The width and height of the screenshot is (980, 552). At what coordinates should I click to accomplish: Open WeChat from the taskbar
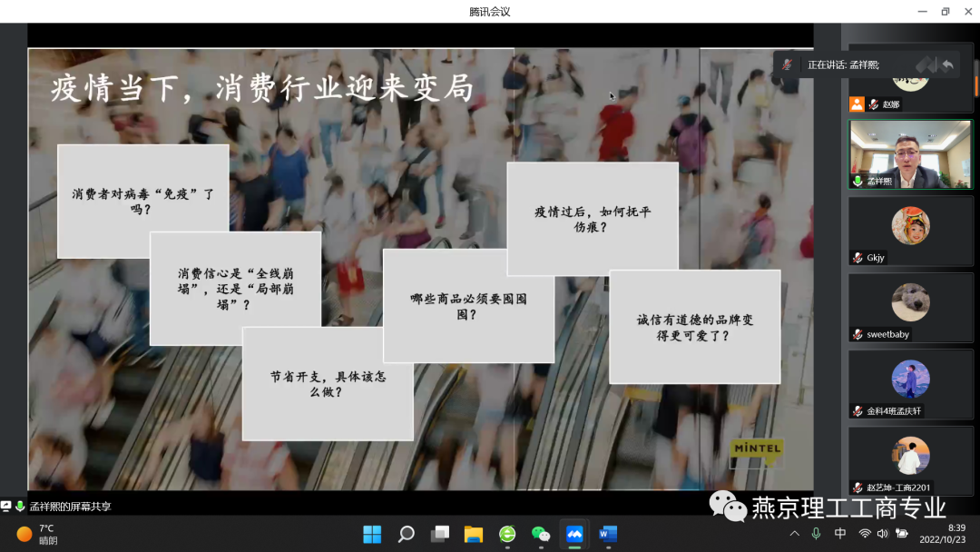pyautogui.click(x=541, y=534)
